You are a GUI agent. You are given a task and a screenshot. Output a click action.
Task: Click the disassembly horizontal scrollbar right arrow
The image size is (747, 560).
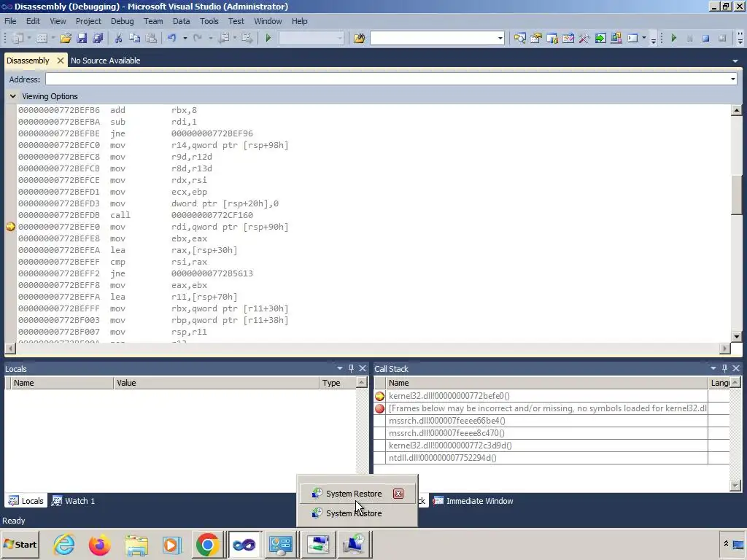tap(724, 348)
